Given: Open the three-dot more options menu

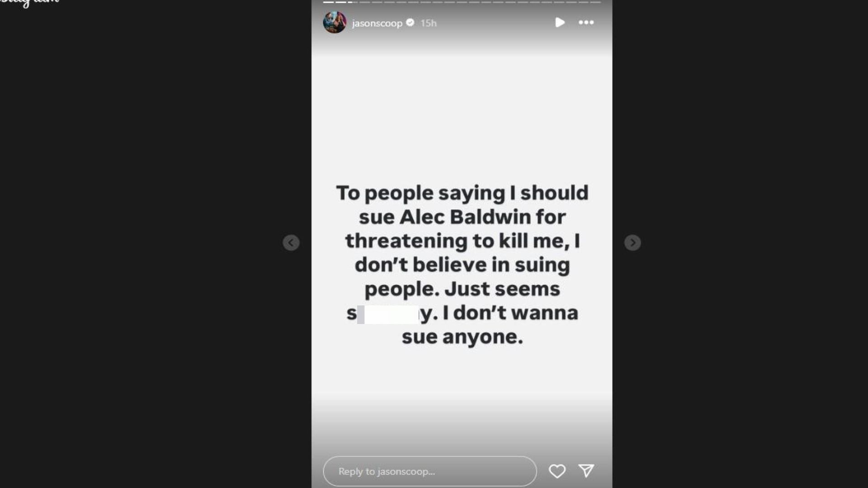Looking at the screenshot, I should point(586,23).
